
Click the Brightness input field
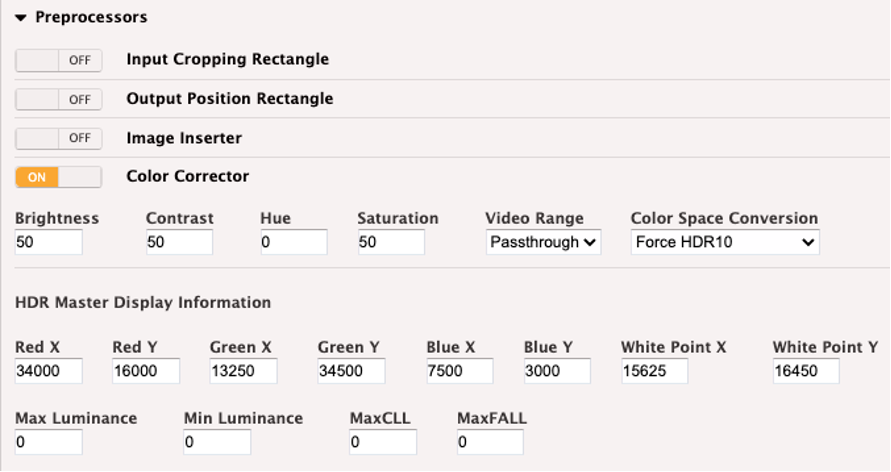(x=48, y=243)
